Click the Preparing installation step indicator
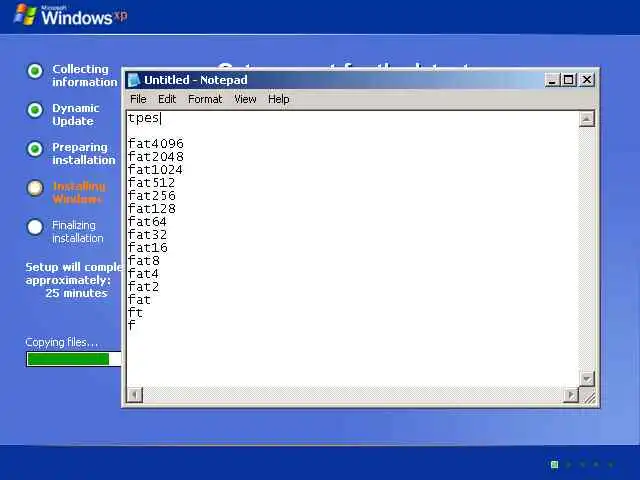640x480 pixels. point(35,149)
